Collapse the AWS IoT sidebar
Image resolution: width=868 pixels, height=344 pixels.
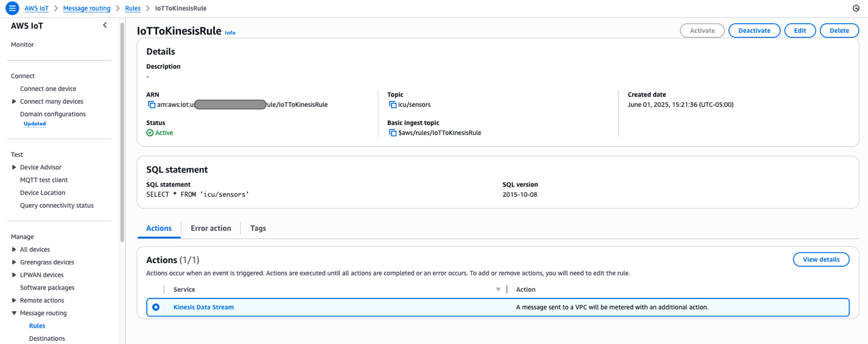click(x=105, y=26)
